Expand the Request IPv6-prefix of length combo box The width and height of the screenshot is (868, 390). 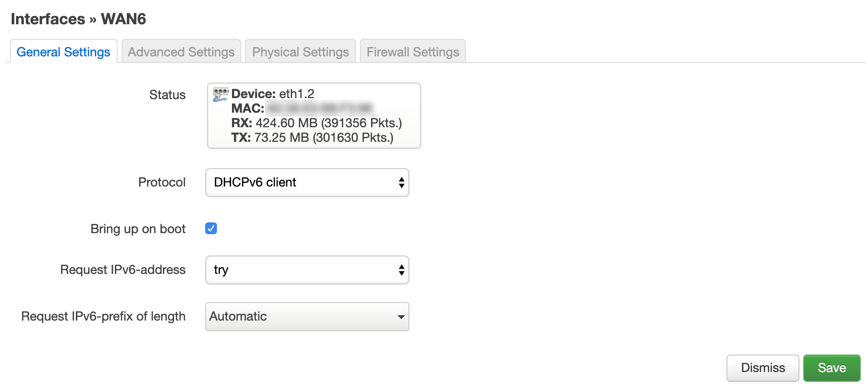[x=307, y=317]
